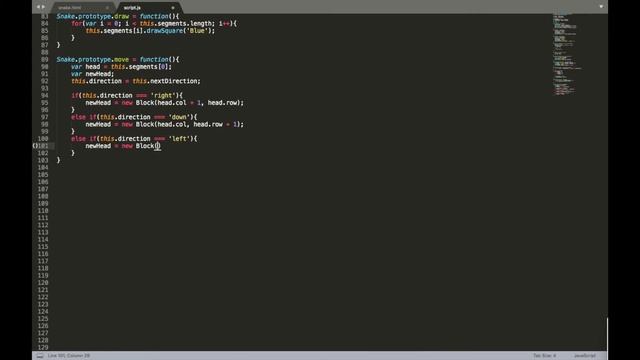Viewport: 640px width, 360px height.
Task: Click the 'left' string on line 100
Action: click(179, 139)
